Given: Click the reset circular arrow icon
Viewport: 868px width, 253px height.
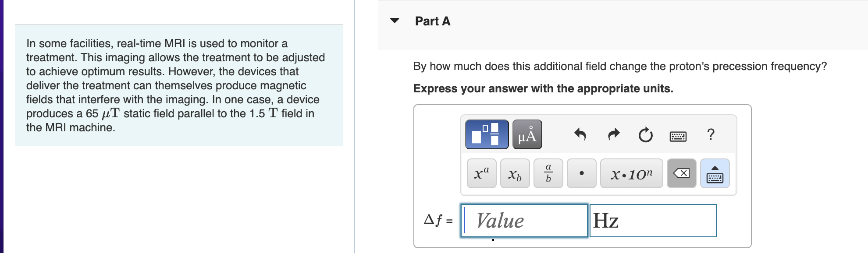Looking at the screenshot, I should pos(645,135).
